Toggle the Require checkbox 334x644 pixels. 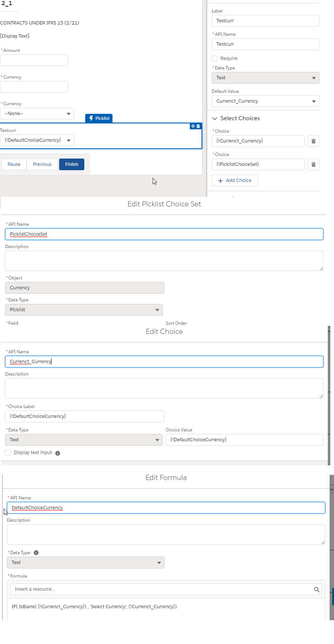click(215, 58)
